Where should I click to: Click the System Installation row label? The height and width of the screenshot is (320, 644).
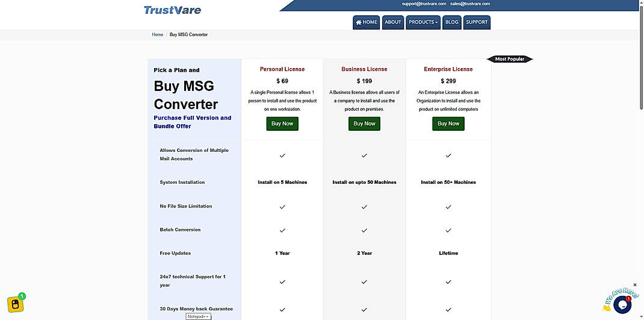click(182, 182)
